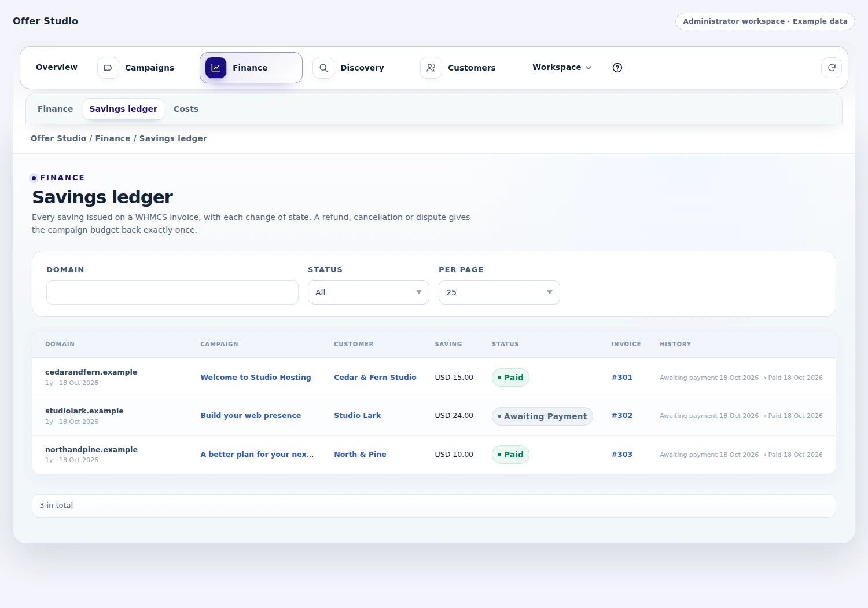Go to the Overview nav item
The height and width of the screenshot is (608, 868).
(57, 68)
